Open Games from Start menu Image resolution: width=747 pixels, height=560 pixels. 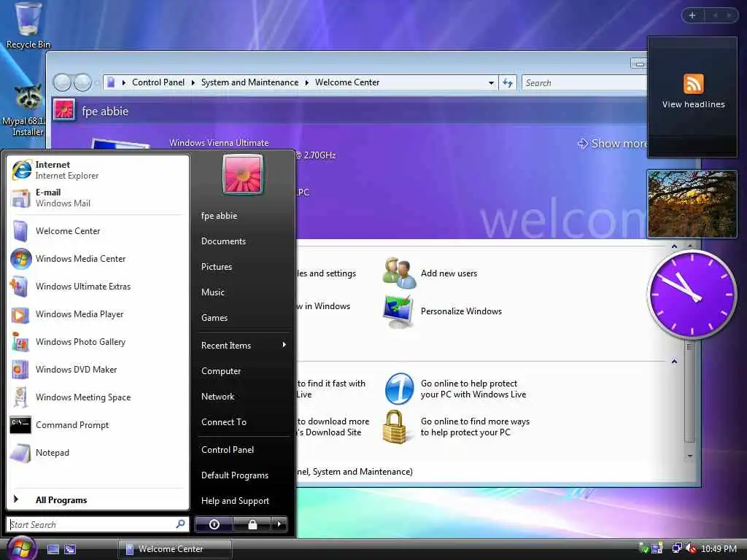[244, 318]
